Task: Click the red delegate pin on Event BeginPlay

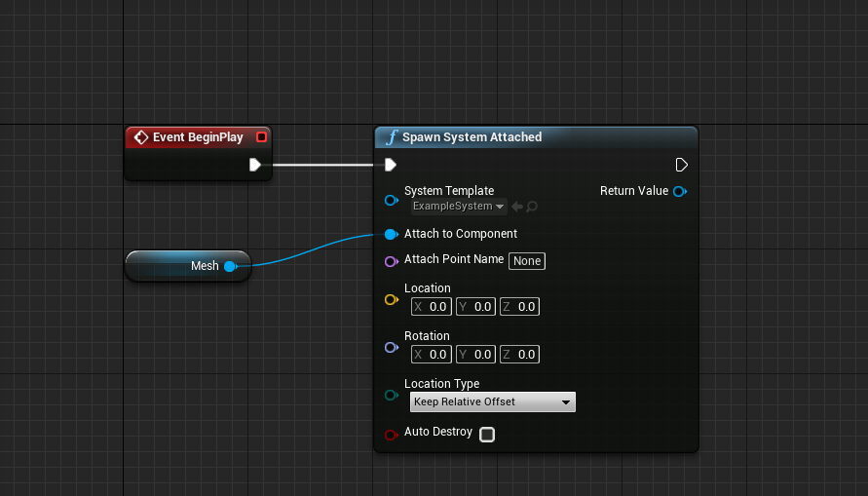Action: pos(262,136)
